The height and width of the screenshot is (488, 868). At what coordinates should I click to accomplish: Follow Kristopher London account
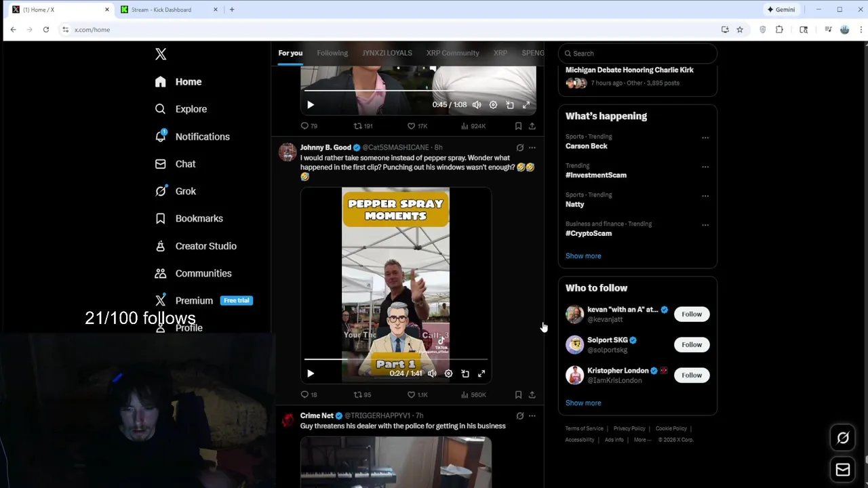(x=692, y=375)
